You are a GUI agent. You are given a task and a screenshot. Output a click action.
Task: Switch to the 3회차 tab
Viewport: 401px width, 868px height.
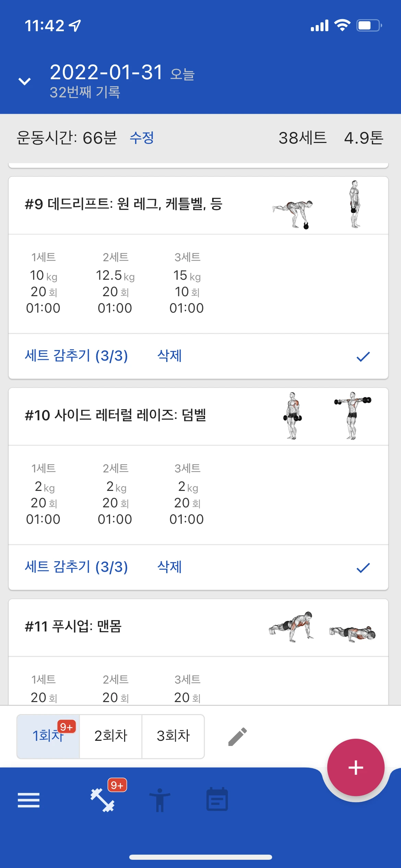point(173,736)
